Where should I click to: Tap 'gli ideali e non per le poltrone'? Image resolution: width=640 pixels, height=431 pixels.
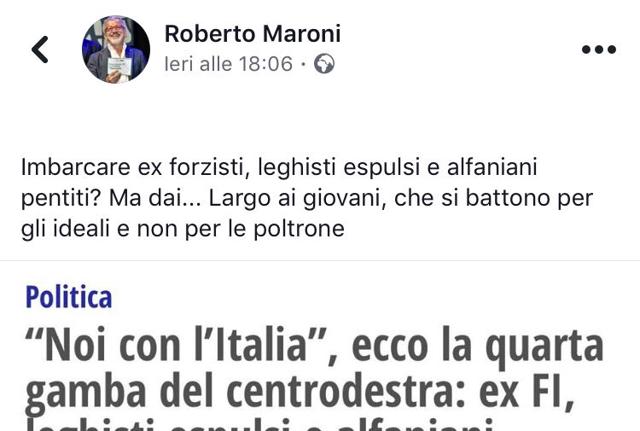[x=183, y=229]
